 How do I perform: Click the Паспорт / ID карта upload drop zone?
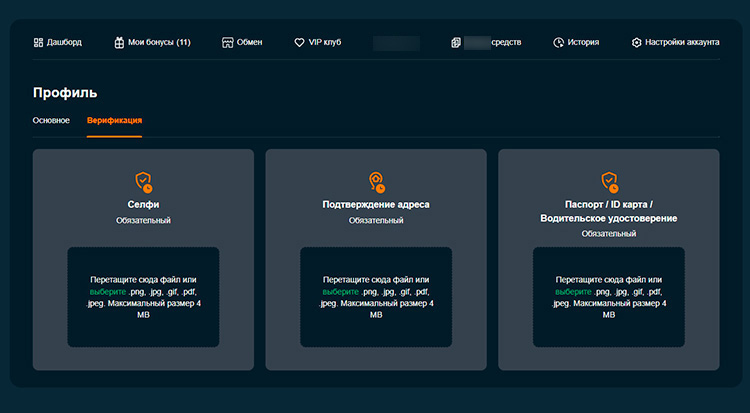609,297
